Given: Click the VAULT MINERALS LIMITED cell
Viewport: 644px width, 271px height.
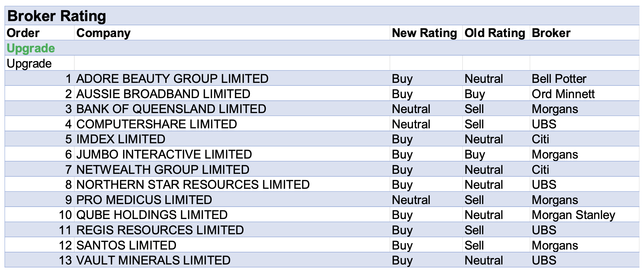Looking at the screenshot, I should (x=153, y=260).
